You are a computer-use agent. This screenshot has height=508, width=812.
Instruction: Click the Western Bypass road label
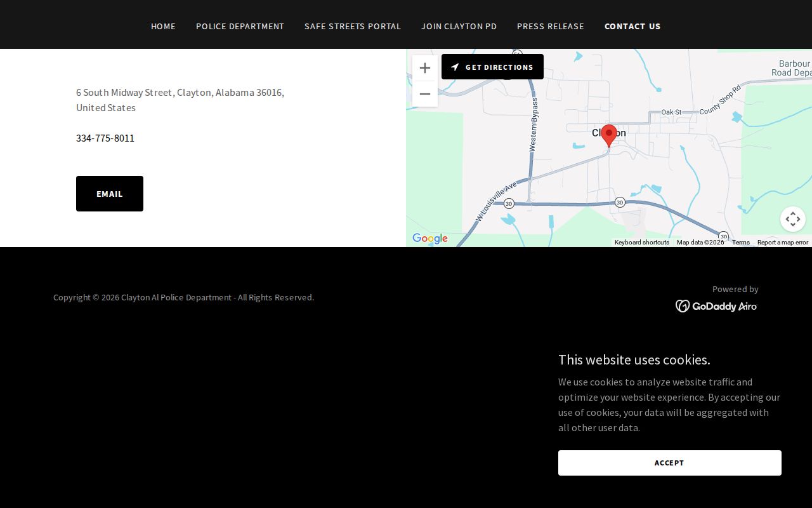coord(534,124)
